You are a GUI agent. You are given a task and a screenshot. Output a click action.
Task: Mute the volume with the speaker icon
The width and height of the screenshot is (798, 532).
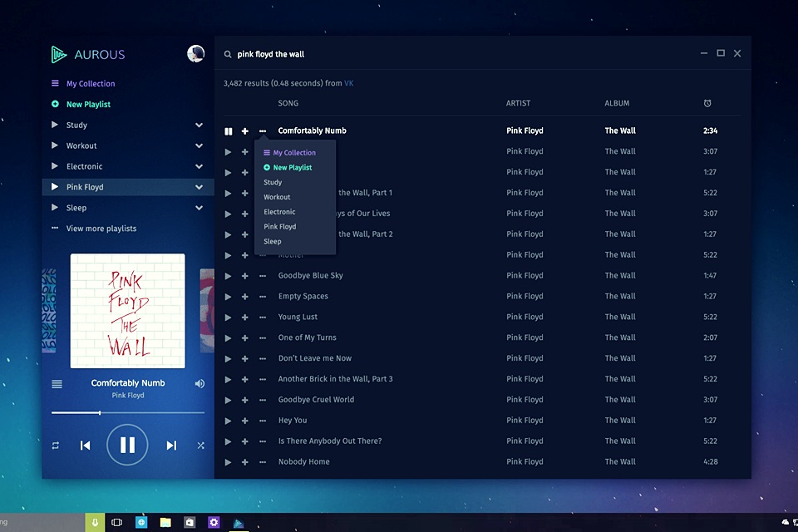tap(199, 384)
